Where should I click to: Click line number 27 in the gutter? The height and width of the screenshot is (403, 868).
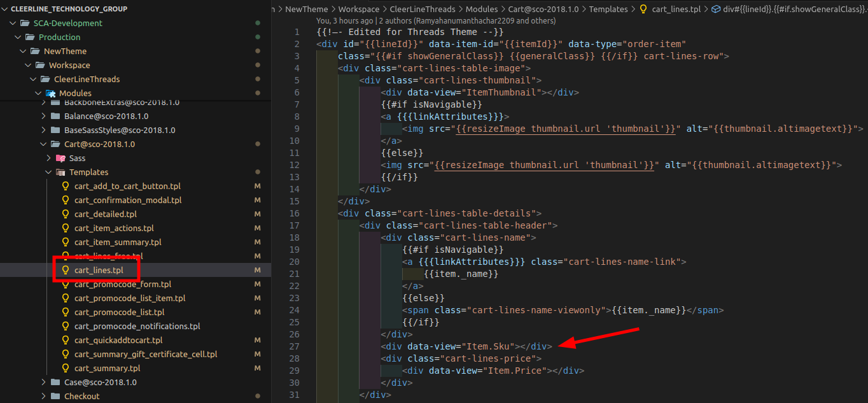[x=293, y=346]
